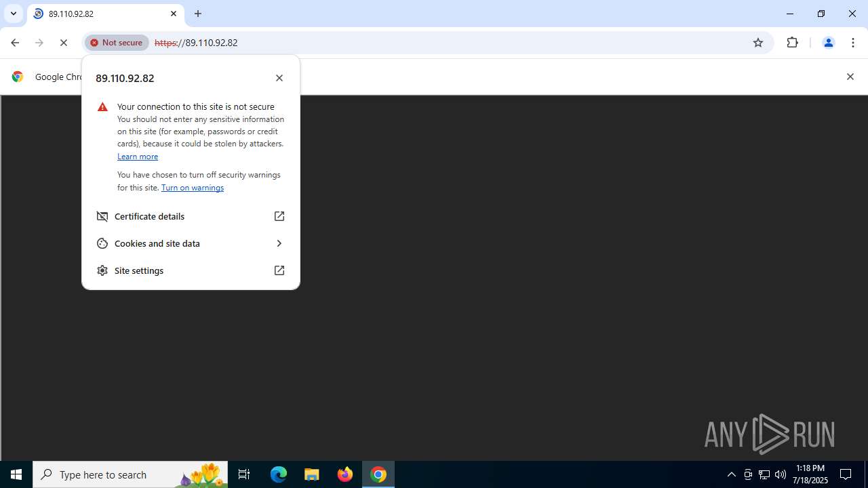Click the cookie icon beside Cookies
Viewport: 868px width, 488px height.
pyautogui.click(x=102, y=243)
